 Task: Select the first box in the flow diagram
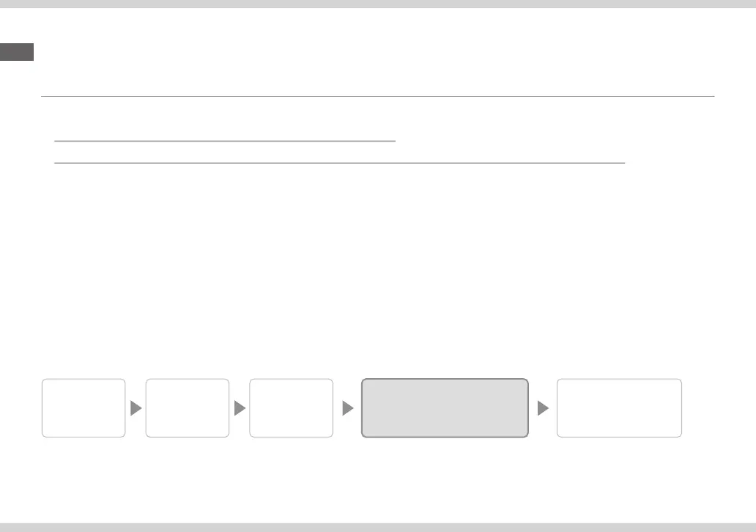point(84,408)
